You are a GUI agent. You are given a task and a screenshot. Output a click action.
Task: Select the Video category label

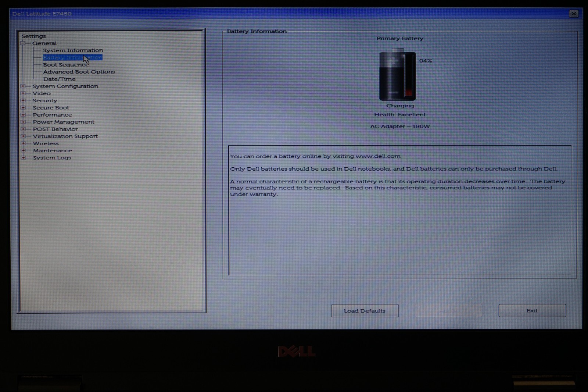coord(42,93)
